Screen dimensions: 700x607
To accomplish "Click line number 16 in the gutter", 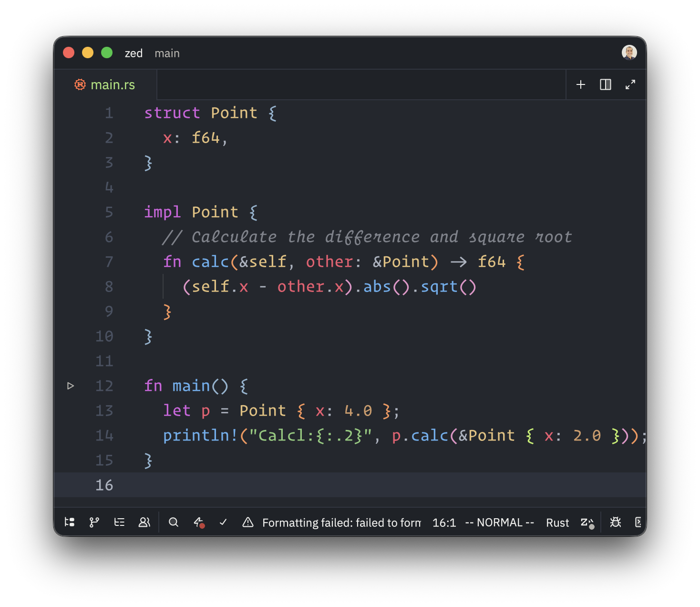I will pos(104,485).
